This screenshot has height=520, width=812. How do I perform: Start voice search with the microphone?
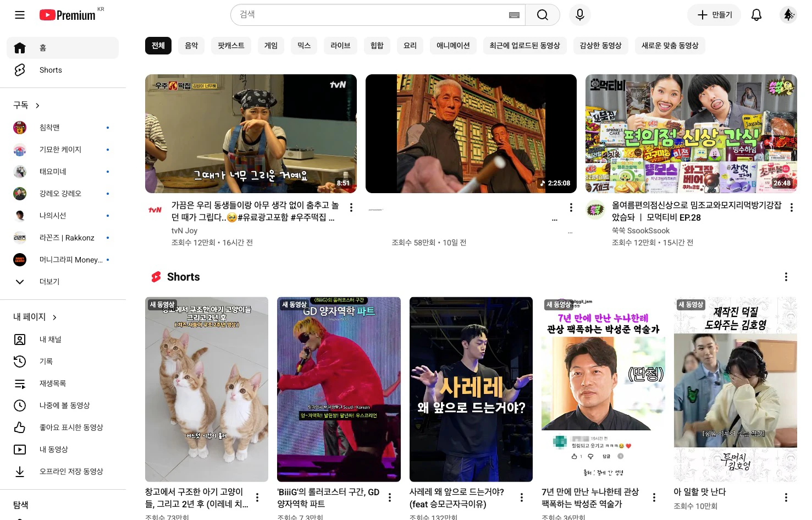pyautogui.click(x=579, y=15)
